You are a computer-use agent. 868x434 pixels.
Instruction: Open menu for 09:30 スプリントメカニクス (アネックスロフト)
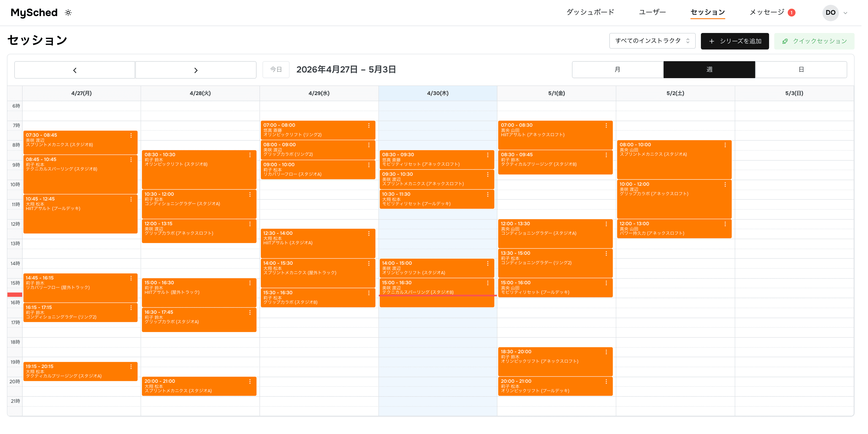coord(488,175)
